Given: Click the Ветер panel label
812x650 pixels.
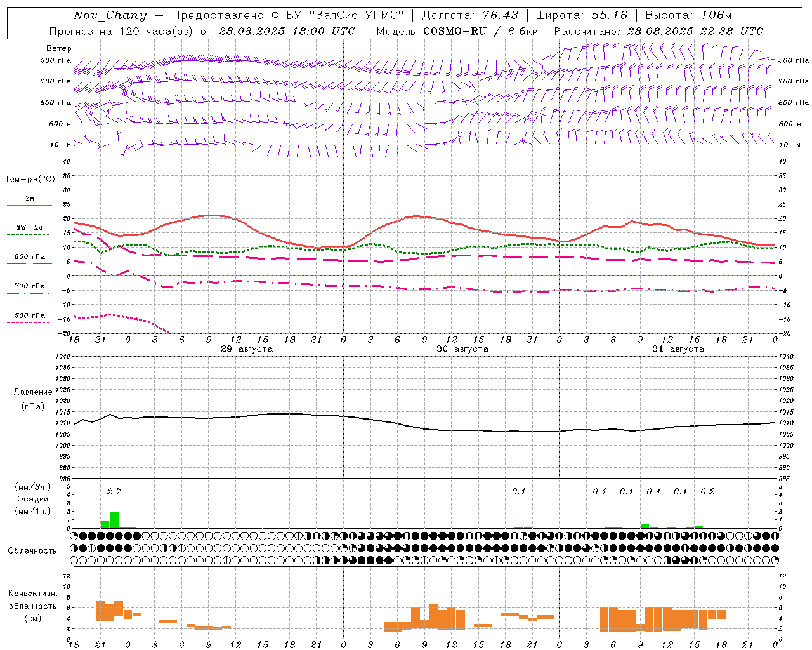Looking at the screenshot, I should click(x=59, y=48).
